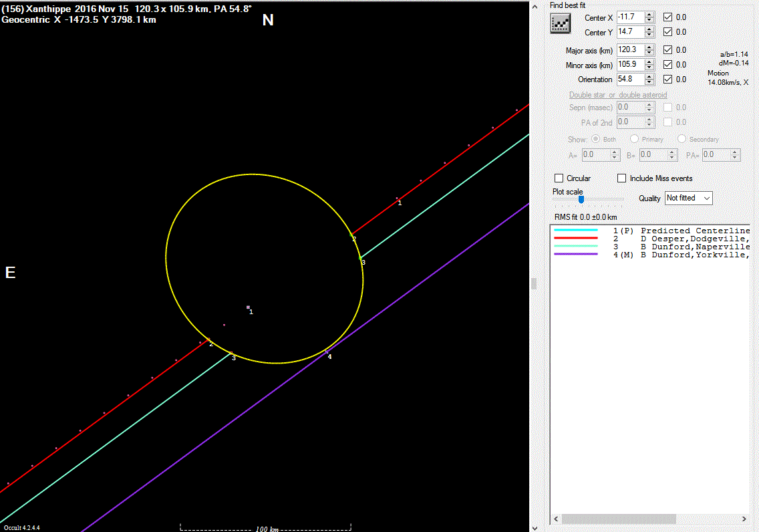Increase the Center X value with up arrow
The height and width of the screenshot is (532, 759).
coord(649,14)
